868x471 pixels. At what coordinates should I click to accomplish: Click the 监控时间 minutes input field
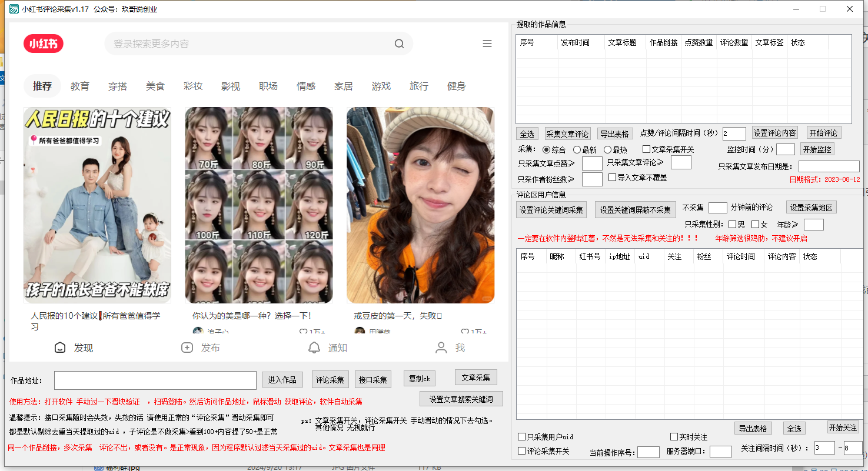point(786,149)
